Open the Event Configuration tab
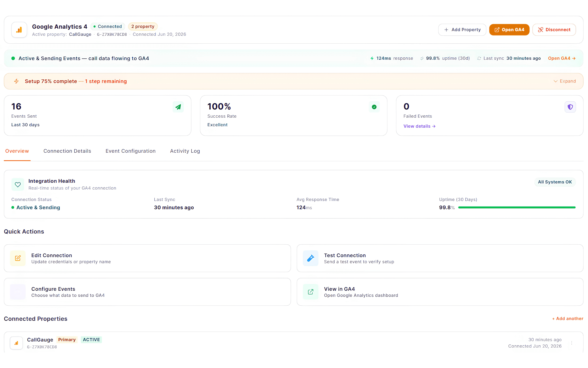This screenshot has width=588, height=368. (130, 151)
